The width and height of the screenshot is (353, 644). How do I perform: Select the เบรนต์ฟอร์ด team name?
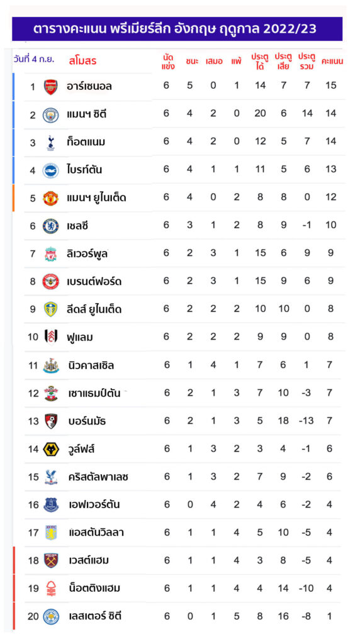(94, 282)
